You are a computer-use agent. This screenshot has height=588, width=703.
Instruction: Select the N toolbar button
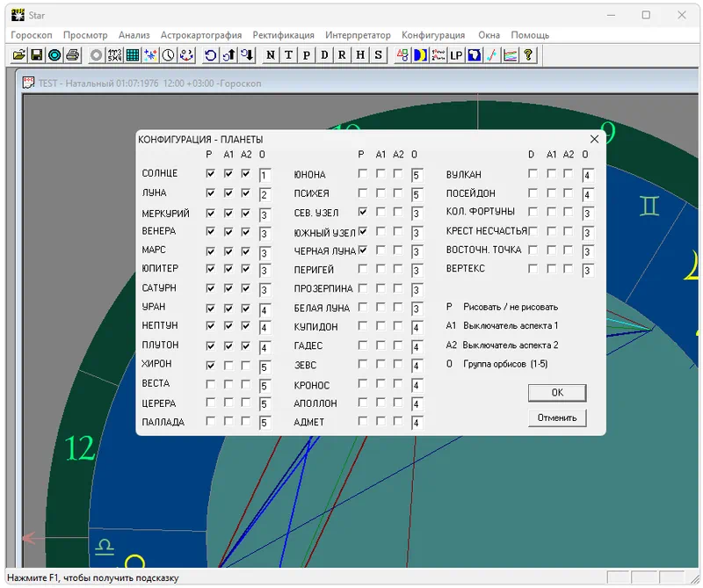pyautogui.click(x=271, y=55)
